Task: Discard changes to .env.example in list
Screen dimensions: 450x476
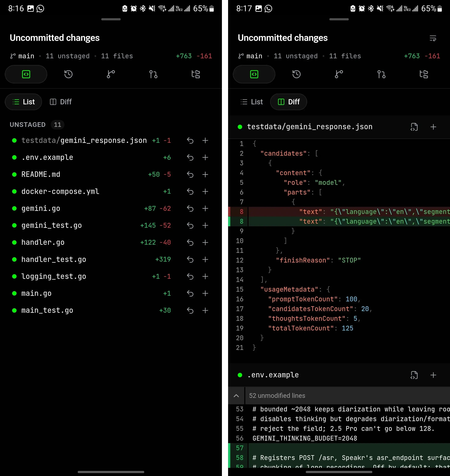Action: pyautogui.click(x=190, y=157)
